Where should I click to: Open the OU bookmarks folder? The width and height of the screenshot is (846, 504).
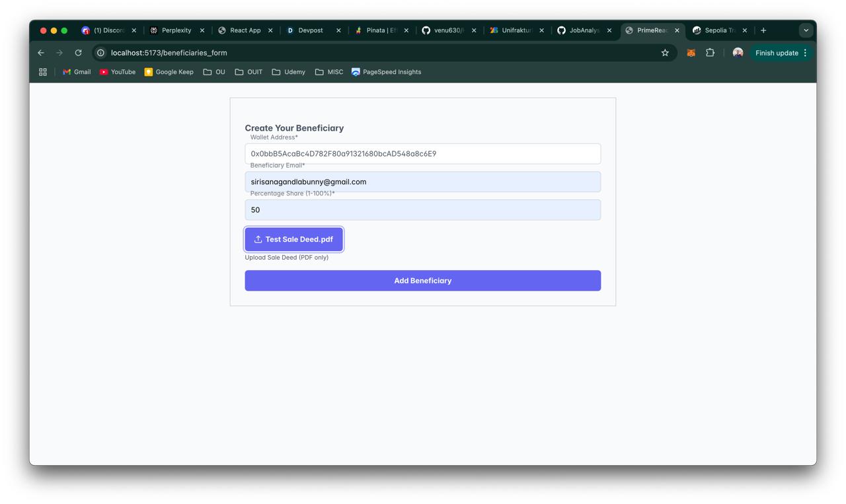click(214, 72)
